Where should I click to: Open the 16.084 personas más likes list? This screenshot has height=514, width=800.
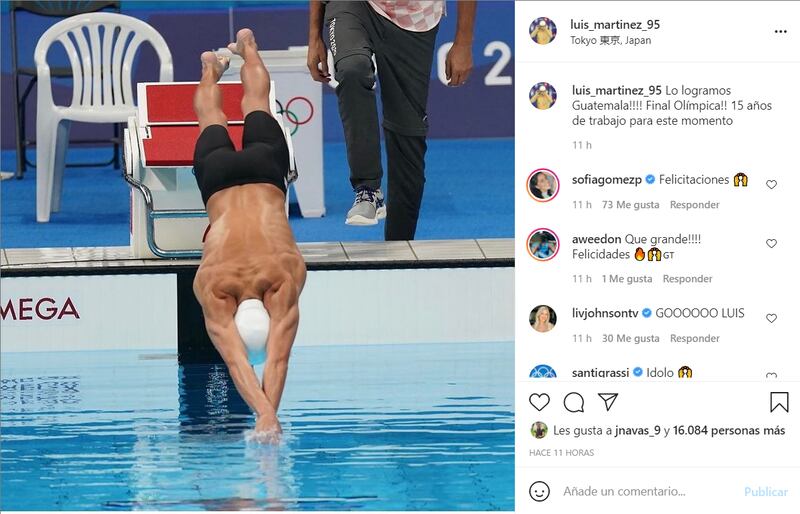[729, 430]
